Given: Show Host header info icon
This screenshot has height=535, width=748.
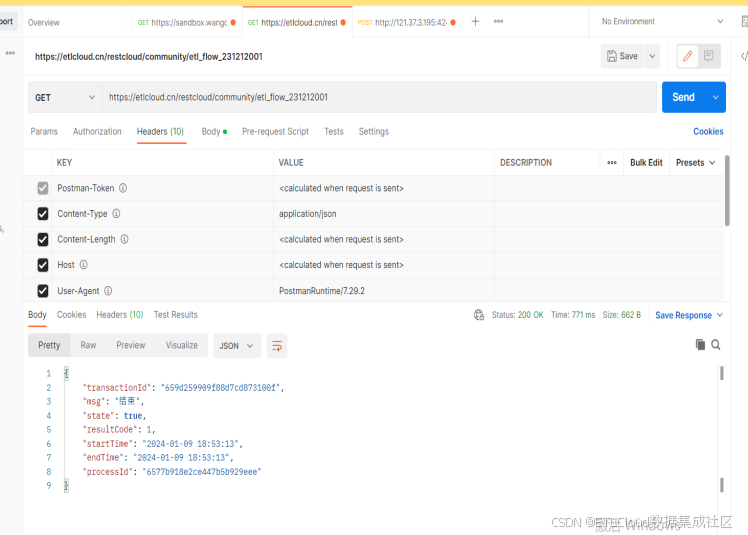Looking at the screenshot, I should [x=83, y=265].
